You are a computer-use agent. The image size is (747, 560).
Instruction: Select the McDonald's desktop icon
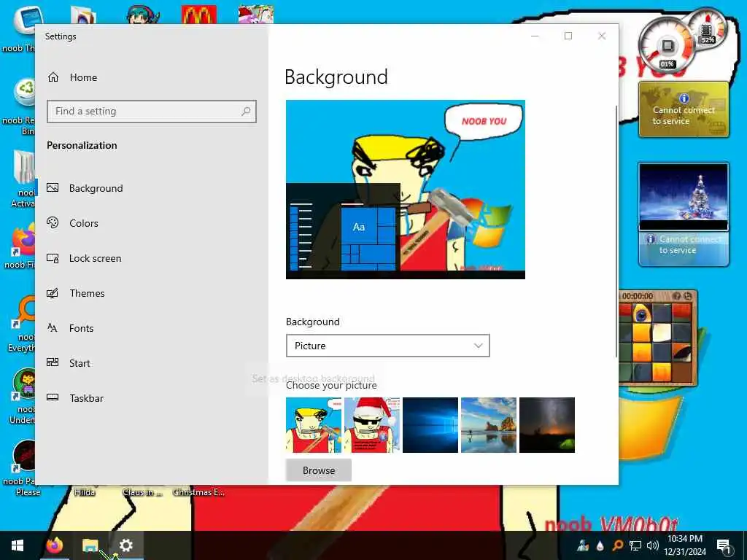[199, 15]
